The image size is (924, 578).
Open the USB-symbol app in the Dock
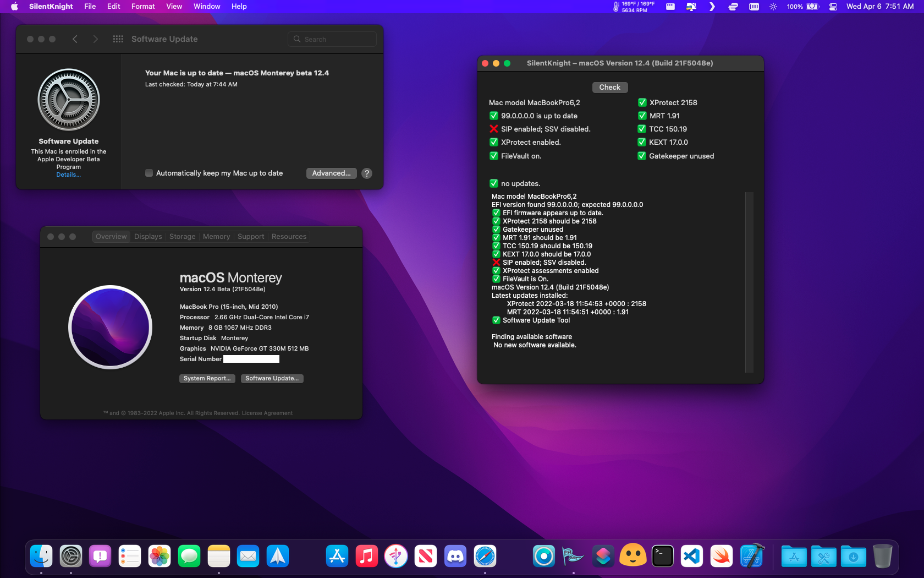point(396,556)
